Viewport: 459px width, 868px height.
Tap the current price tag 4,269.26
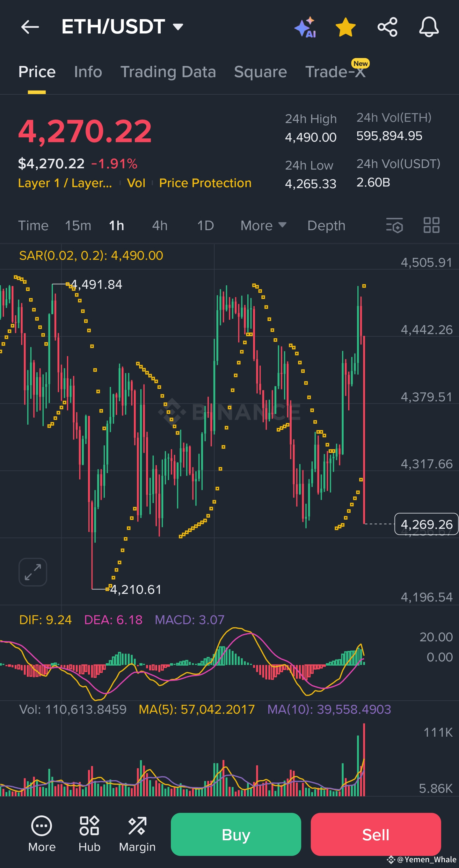[x=426, y=524]
